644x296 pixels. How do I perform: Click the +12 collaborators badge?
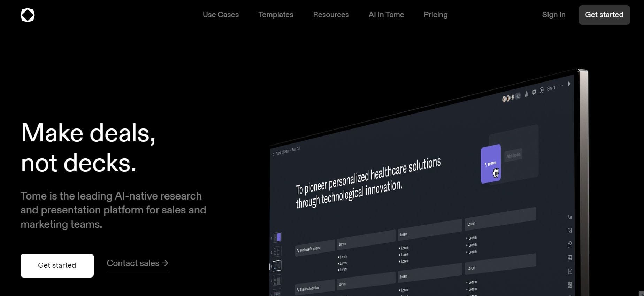(x=517, y=96)
